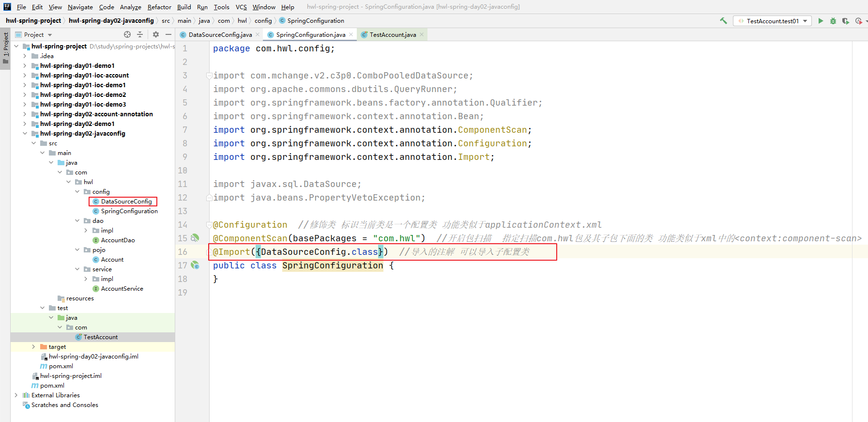Open the Build menu
Screen dimensions: 868x422
click(x=184, y=7)
